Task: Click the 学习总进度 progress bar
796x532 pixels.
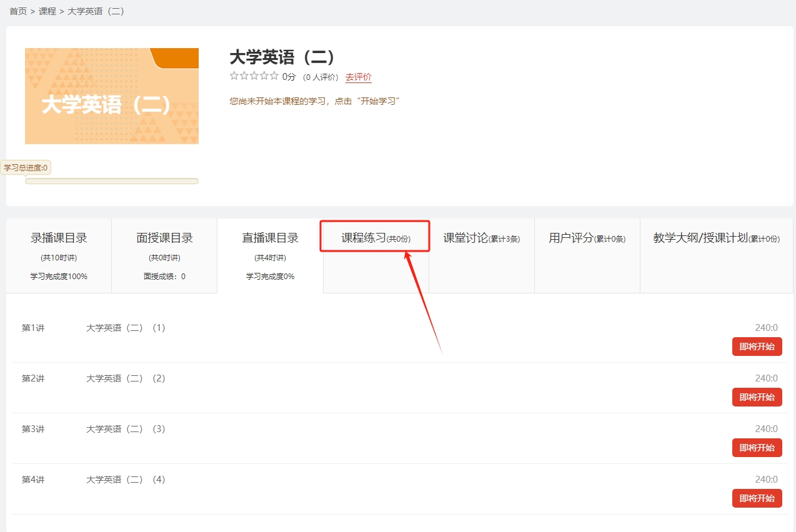Action: click(x=112, y=181)
